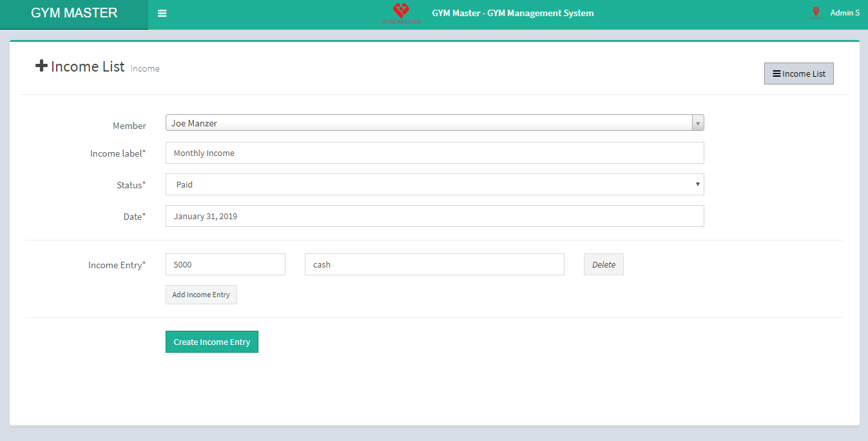Click the Admin S avatar icon
Image resolution: width=868 pixels, height=441 pixels.
pyautogui.click(x=816, y=13)
